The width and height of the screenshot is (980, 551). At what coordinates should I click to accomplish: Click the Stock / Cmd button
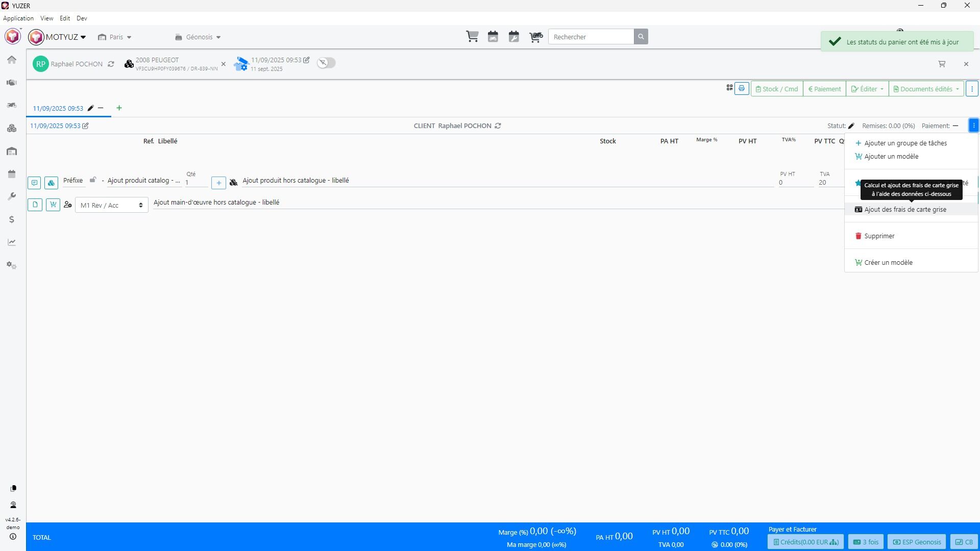776,89
